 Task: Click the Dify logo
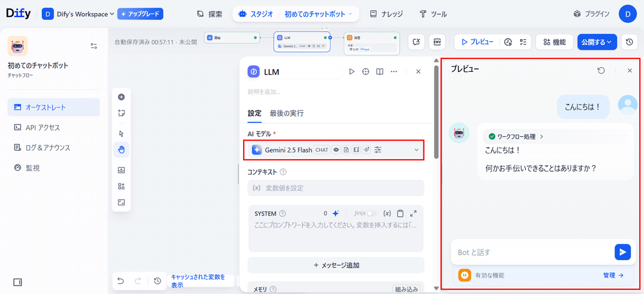tap(18, 13)
